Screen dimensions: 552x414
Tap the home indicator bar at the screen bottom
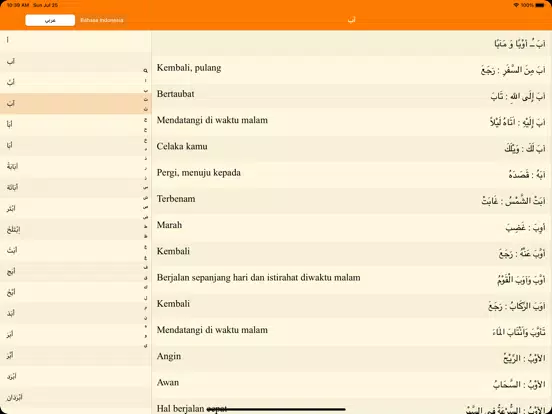point(276,409)
